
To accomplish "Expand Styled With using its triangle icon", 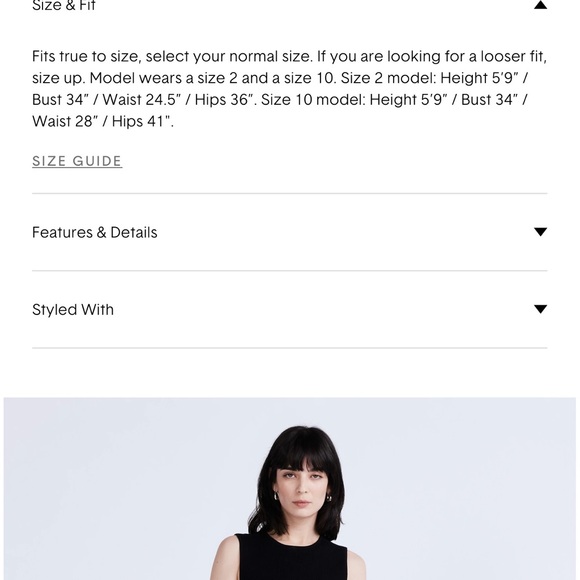I will 540,309.
